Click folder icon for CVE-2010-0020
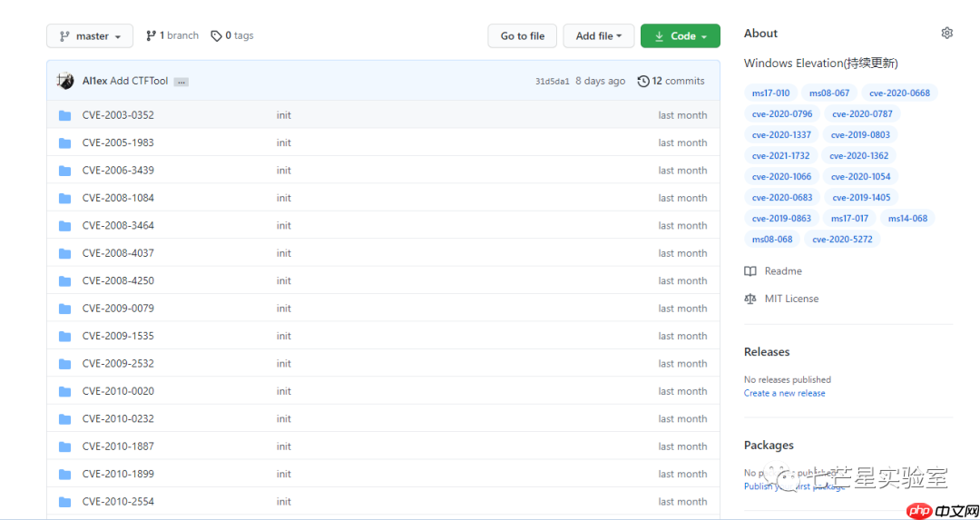 tap(65, 390)
